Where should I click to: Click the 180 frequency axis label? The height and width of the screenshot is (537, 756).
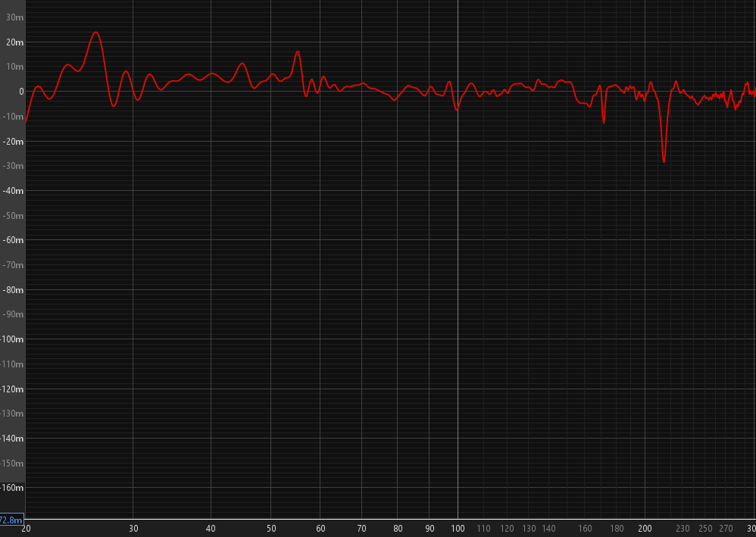pyautogui.click(x=617, y=529)
